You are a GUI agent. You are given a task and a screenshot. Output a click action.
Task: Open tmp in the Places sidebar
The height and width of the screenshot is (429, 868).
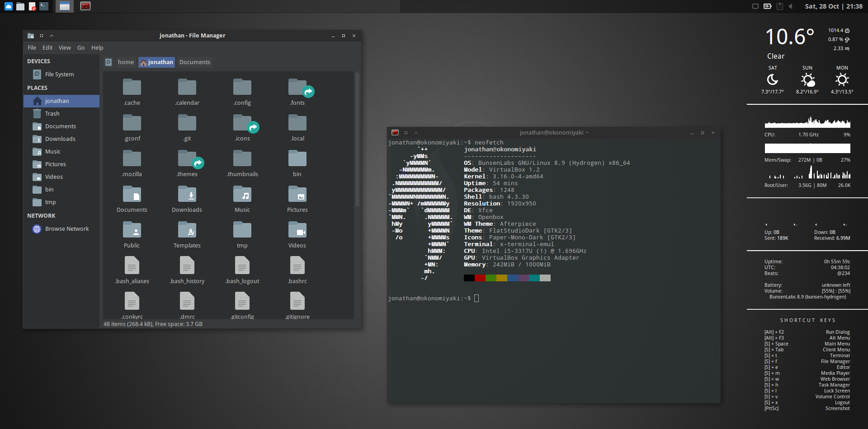(x=61, y=202)
